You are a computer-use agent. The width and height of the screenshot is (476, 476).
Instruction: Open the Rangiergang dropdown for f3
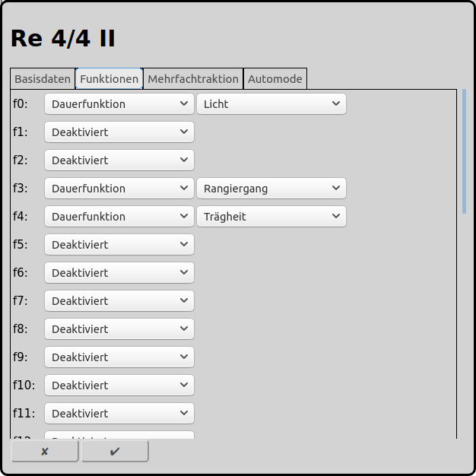point(271,189)
